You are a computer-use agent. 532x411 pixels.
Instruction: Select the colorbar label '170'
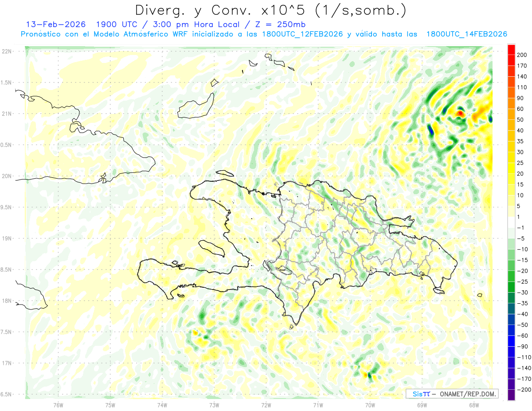521,66
